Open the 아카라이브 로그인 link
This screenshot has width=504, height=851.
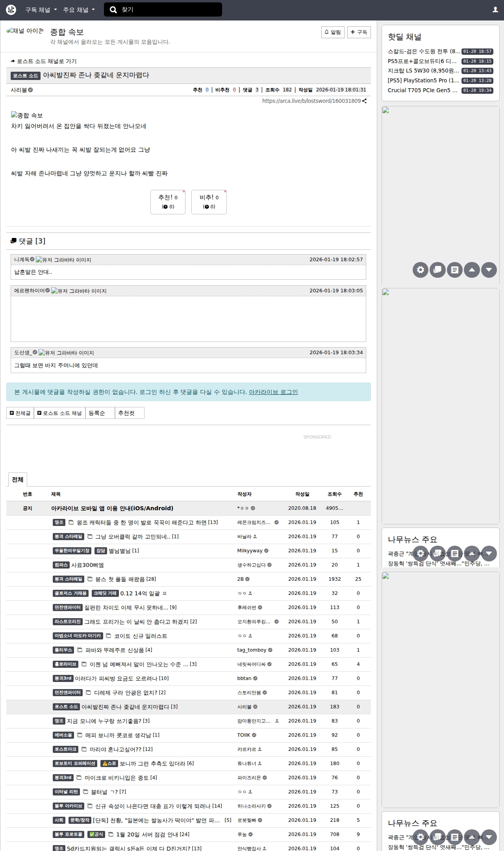pyautogui.click(x=273, y=392)
